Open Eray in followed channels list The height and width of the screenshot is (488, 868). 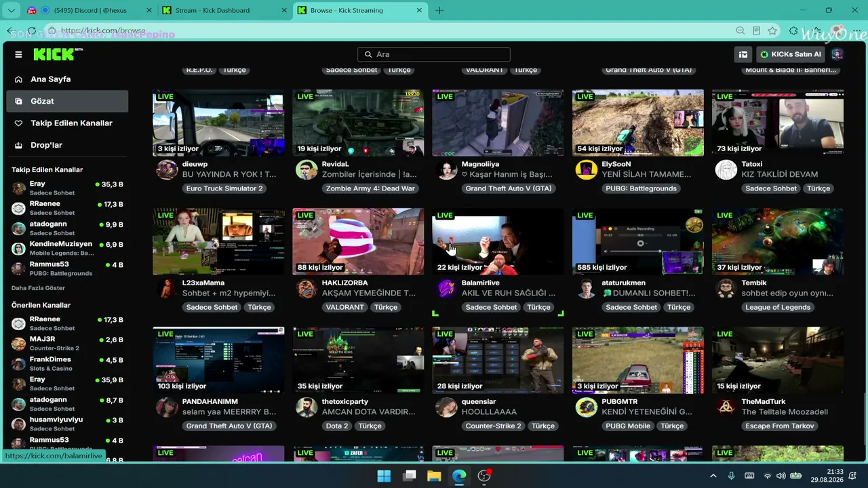[67, 188]
